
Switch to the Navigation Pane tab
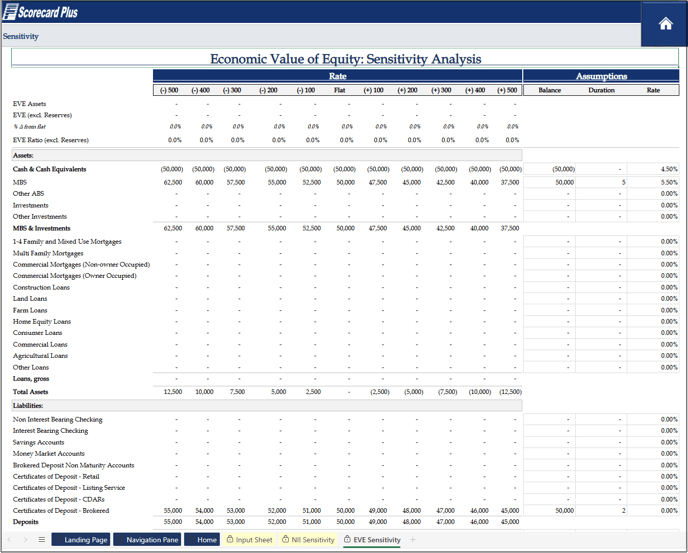pyautogui.click(x=147, y=540)
